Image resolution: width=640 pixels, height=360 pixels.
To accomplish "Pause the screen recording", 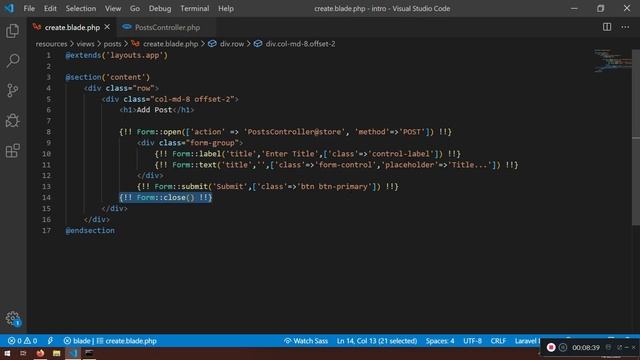I will tap(563, 347).
